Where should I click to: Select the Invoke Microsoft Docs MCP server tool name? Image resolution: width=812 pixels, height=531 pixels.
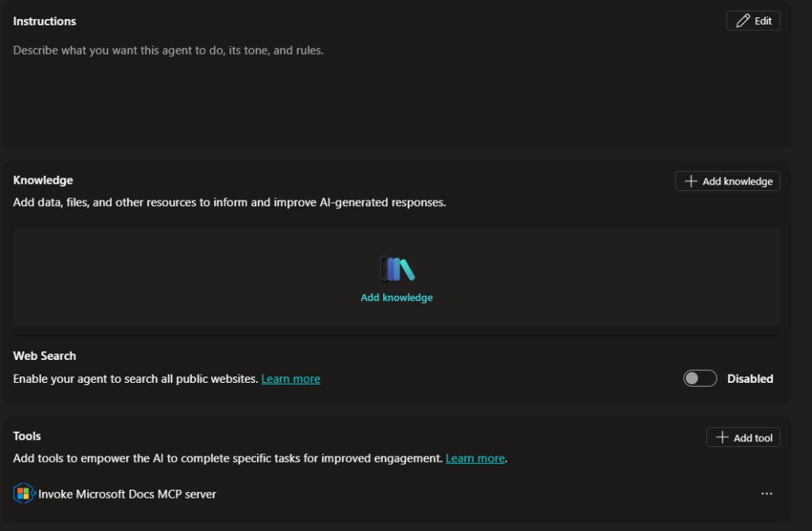coord(127,494)
